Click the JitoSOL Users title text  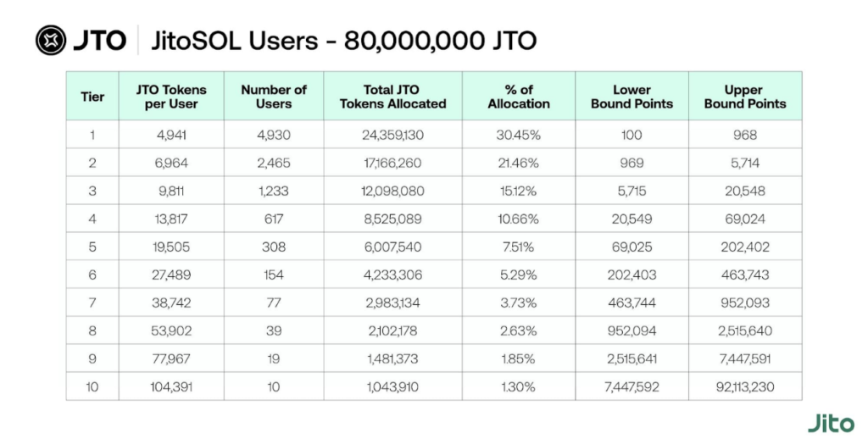(x=343, y=40)
